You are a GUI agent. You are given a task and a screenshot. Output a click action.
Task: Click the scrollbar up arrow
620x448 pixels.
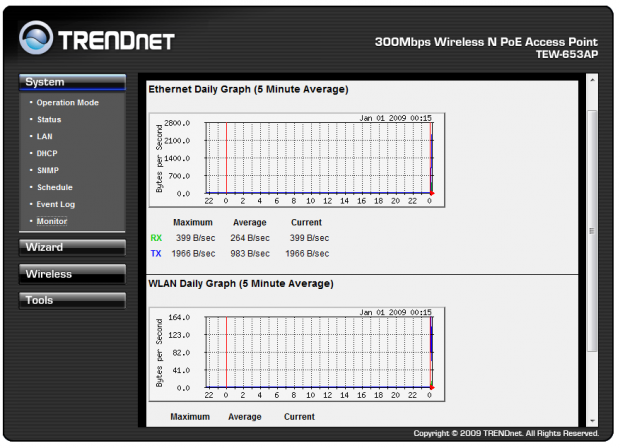[x=592, y=80]
